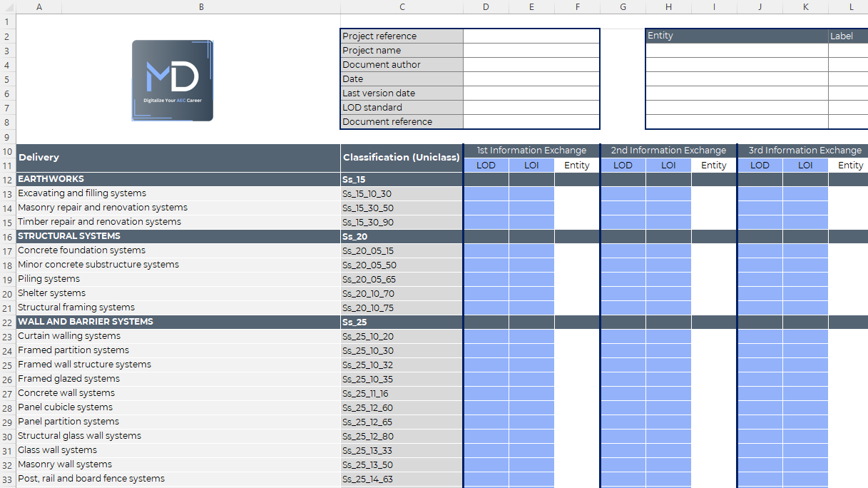Click the LOI subheader under 2nd Information Exchange

pos(668,165)
